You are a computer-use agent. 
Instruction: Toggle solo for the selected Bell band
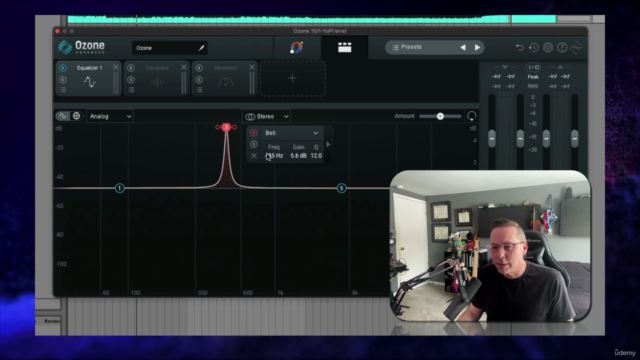tap(254, 144)
